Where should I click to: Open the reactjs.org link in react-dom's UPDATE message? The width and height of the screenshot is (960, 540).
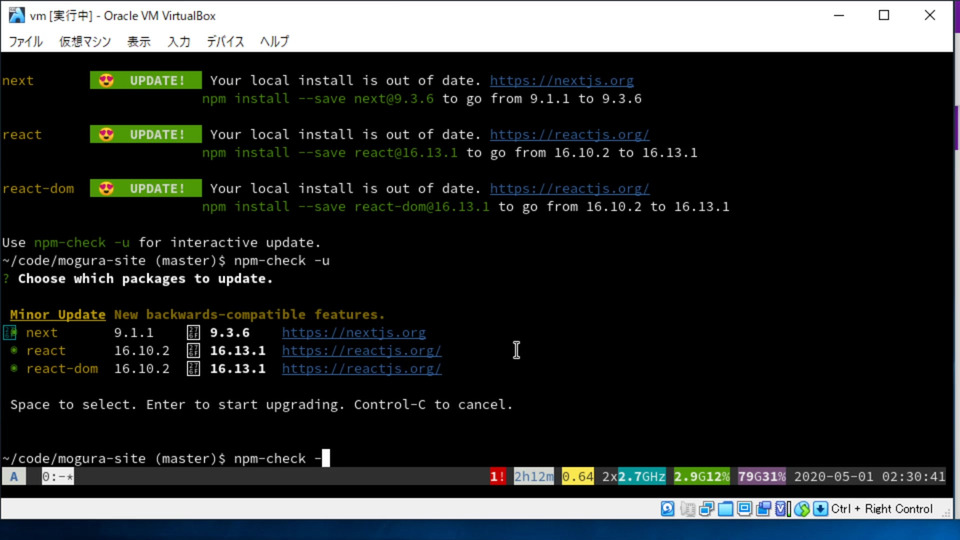(569, 189)
